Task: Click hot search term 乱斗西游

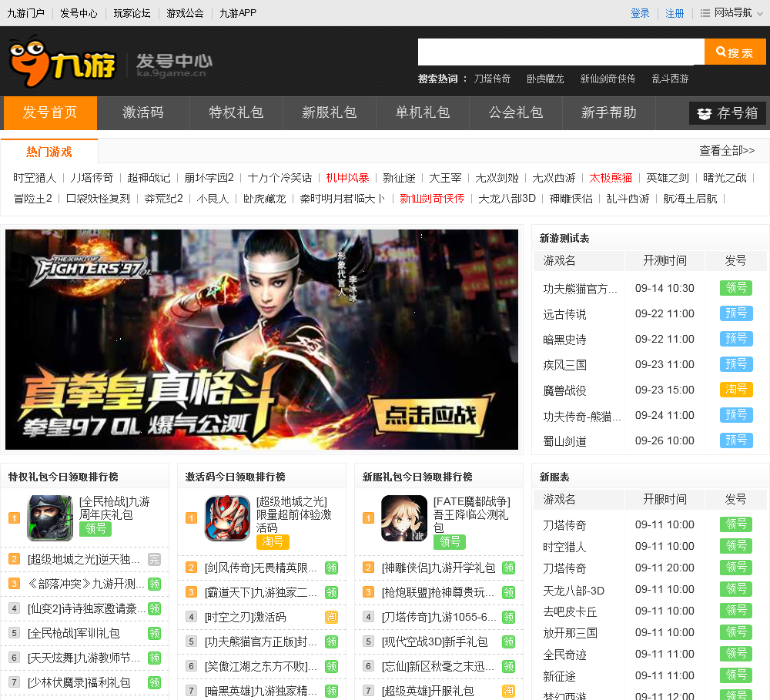Action: point(671,79)
